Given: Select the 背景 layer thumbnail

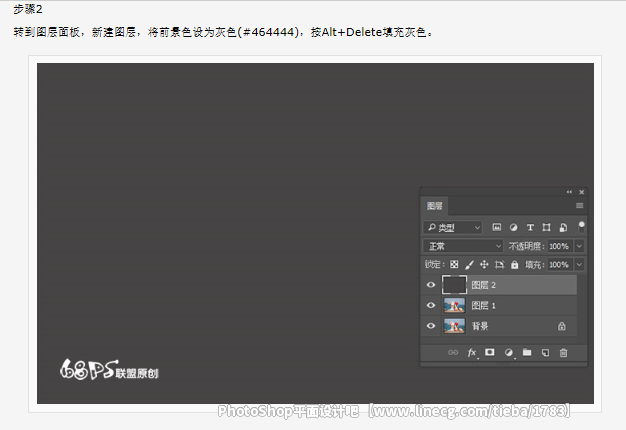Looking at the screenshot, I should pos(454,326).
